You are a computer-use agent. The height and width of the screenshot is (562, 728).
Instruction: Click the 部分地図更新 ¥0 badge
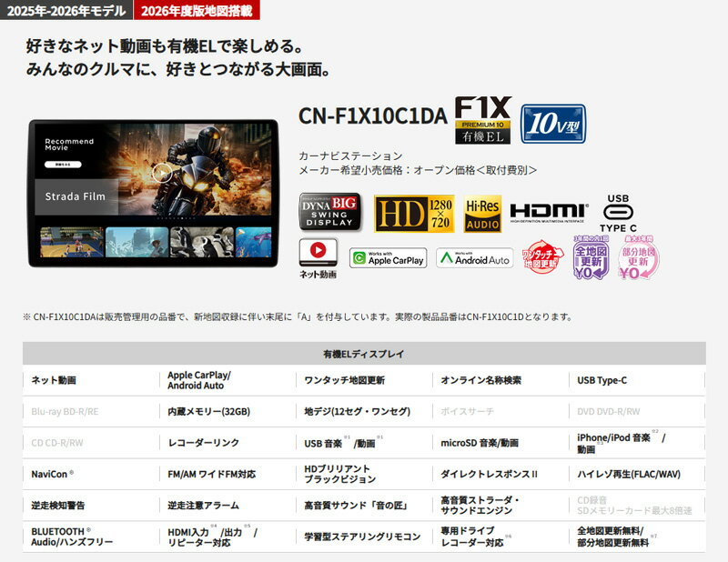[x=639, y=258]
